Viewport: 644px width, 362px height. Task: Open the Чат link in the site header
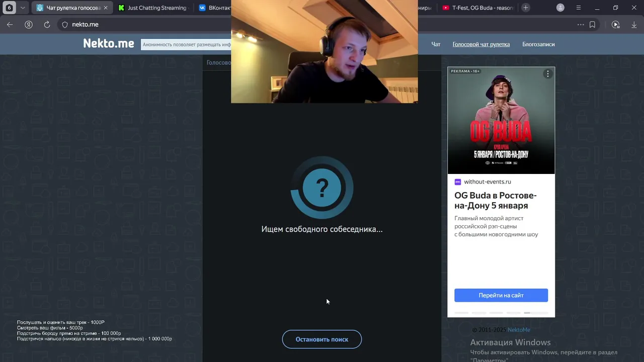[x=436, y=44]
